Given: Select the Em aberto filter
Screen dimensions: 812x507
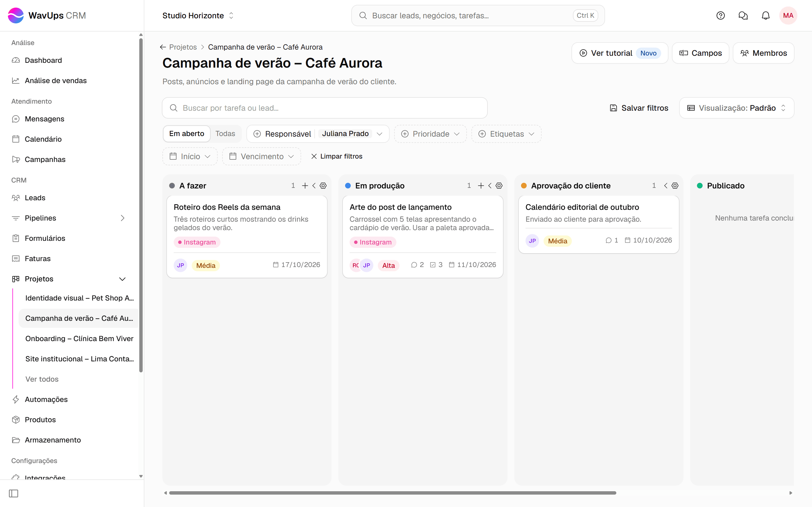Looking at the screenshot, I should [187, 134].
